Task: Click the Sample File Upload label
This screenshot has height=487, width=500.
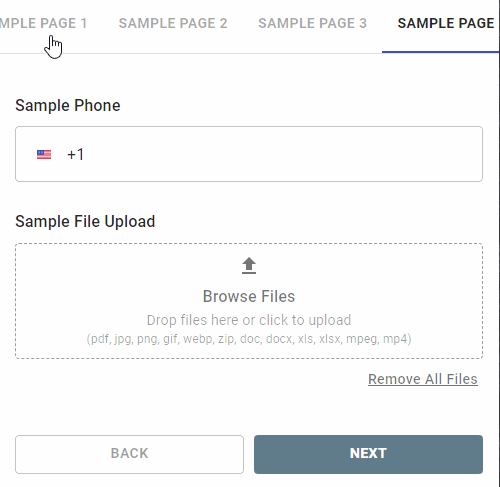Action: [85, 221]
